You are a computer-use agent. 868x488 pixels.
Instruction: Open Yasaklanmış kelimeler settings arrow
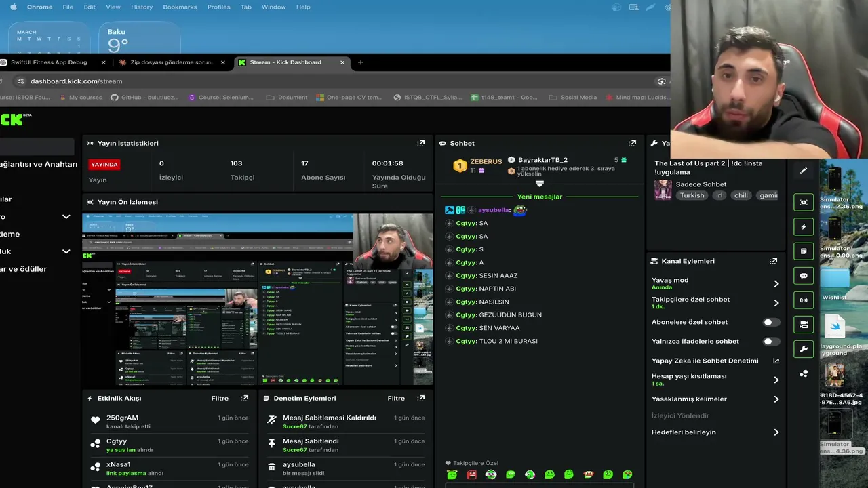(776, 399)
